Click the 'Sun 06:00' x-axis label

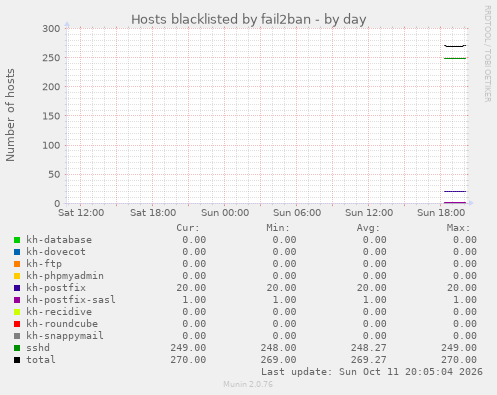click(x=297, y=213)
